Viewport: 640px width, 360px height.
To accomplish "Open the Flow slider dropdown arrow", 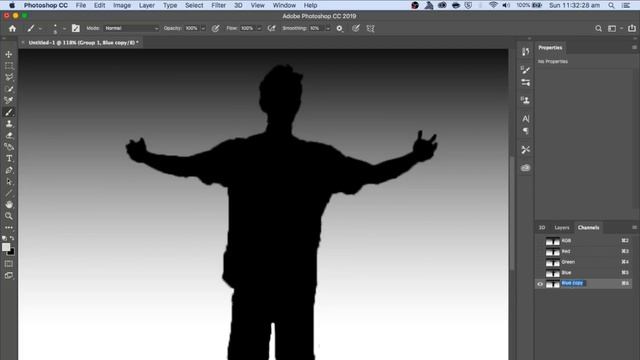I will click(x=259, y=29).
